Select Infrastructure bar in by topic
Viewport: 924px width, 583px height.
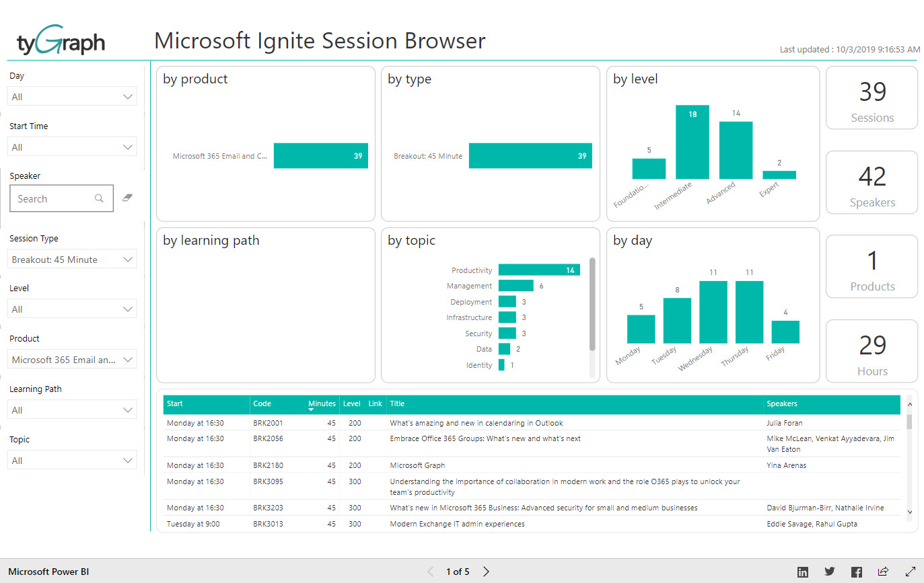507,317
